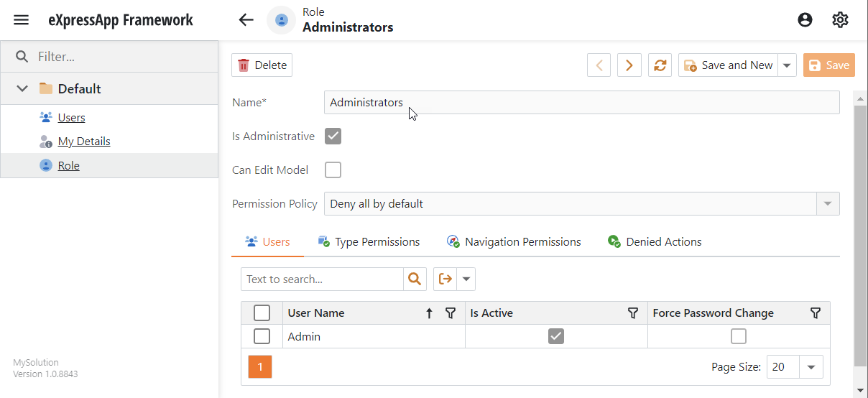868x398 pixels.
Task: Toggle sort arrow on User Name column
Action: (x=430, y=313)
